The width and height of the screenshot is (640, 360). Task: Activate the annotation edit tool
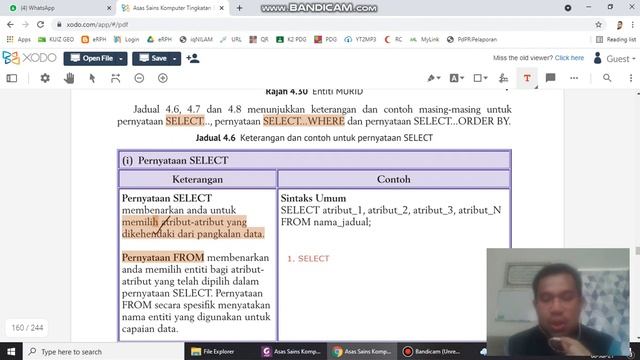point(116,78)
